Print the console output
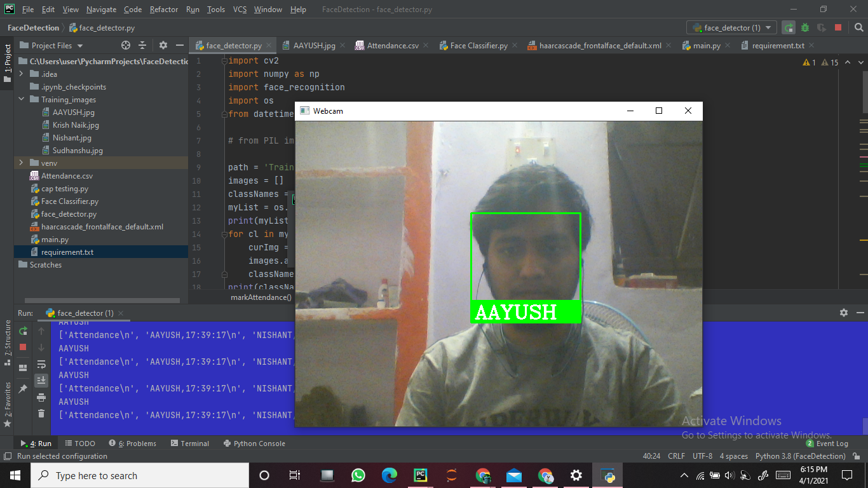 [x=41, y=398]
